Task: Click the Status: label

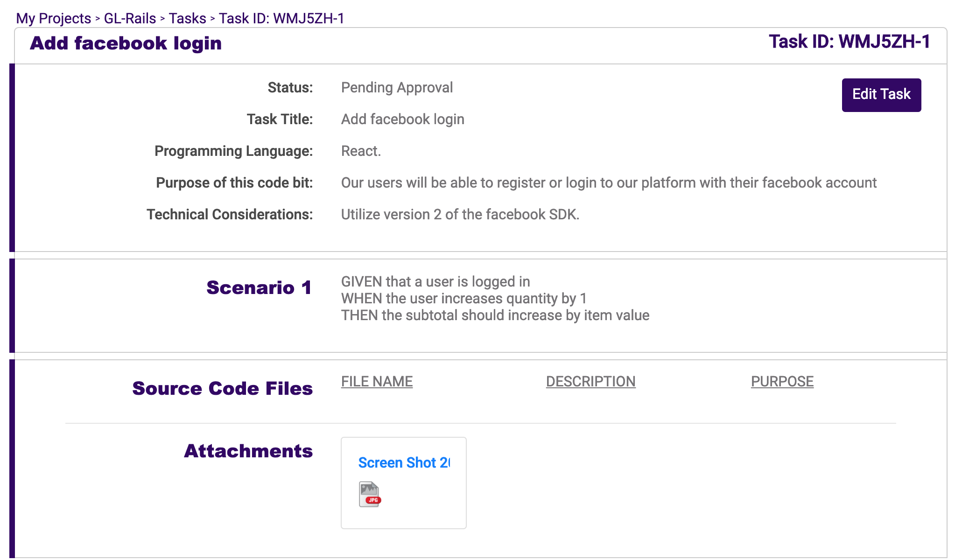Action: 290,87
